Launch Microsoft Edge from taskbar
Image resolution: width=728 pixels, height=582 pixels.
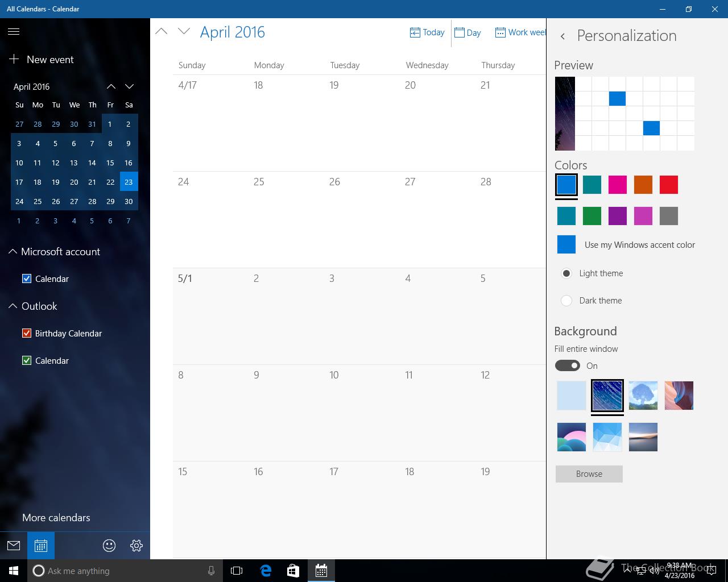266,571
